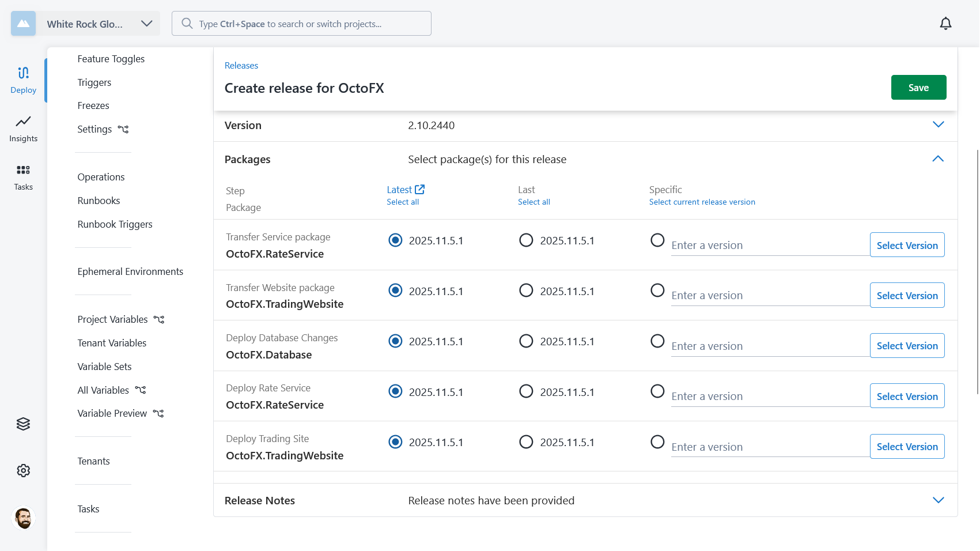Open the configuration gear icon
This screenshot has height=551, width=980.
point(23,470)
